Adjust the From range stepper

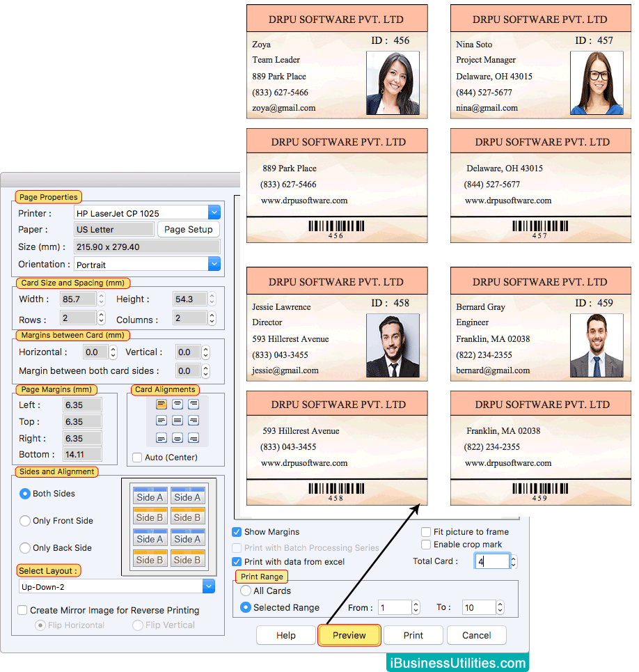pyautogui.click(x=416, y=607)
